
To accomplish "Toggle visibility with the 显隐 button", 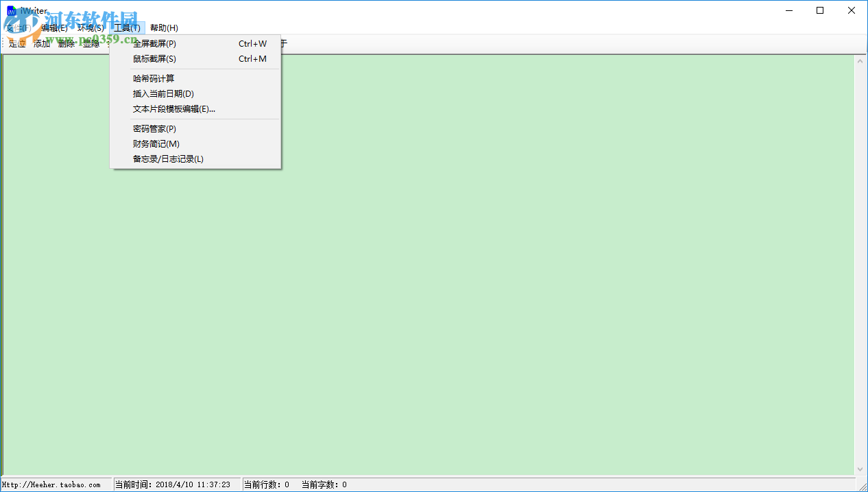I will pyautogui.click(x=90, y=43).
